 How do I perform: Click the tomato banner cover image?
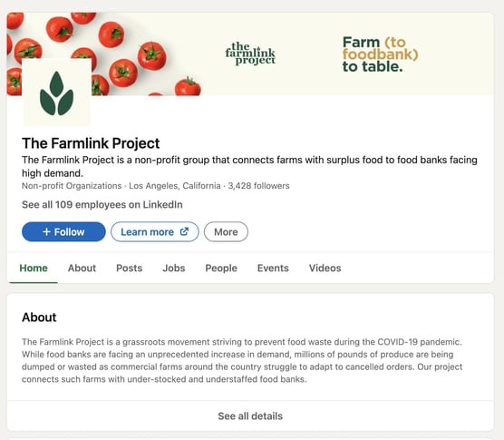pyautogui.click(x=250, y=54)
